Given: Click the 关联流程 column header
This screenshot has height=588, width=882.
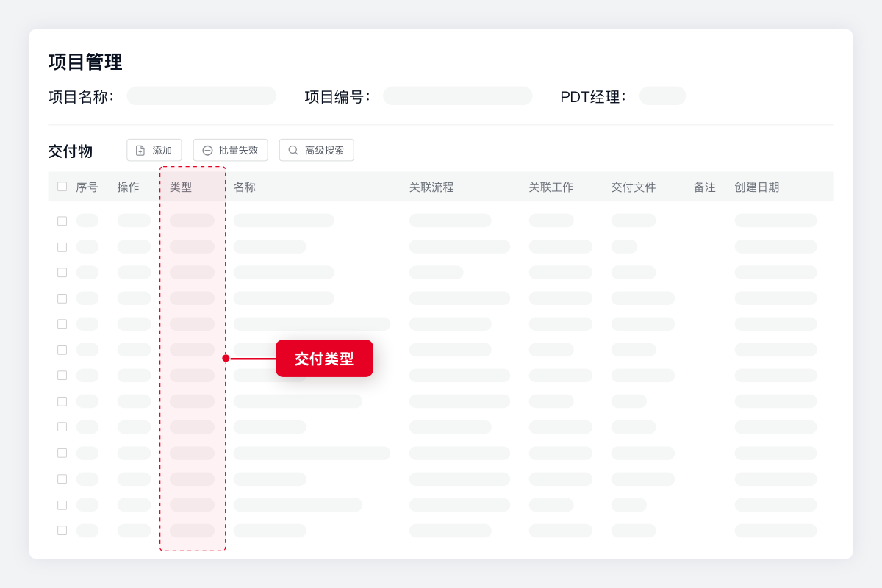Looking at the screenshot, I should click(x=431, y=187).
